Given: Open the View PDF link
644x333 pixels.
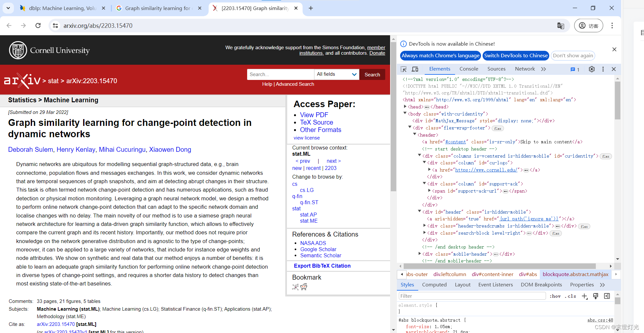Looking at the screenshot, I should (314, 115).
